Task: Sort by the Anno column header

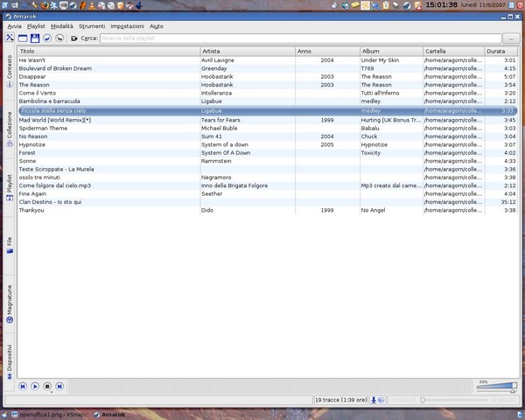Action: click(x=327, y=52)
